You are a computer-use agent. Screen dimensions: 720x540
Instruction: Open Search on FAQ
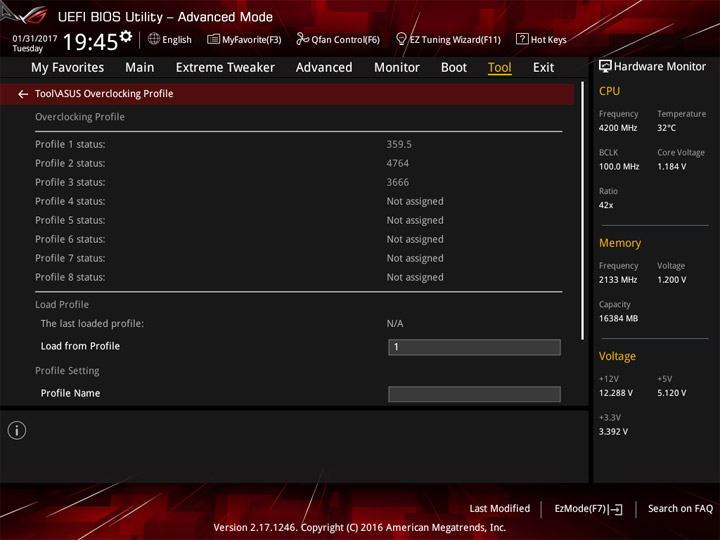pos(680,508)
